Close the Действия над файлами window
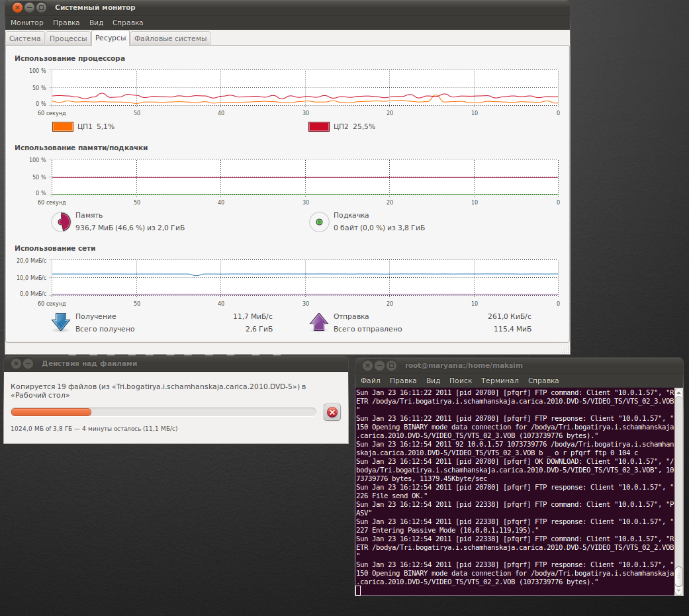This screenshot has height=616, width=689. pyautogui.click(x=16, y=363)
